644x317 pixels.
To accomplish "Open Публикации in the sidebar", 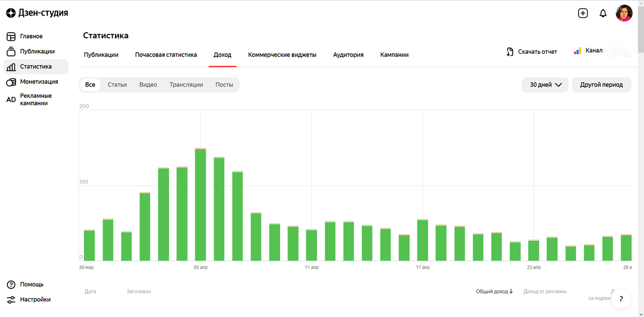I will point(37,52).
